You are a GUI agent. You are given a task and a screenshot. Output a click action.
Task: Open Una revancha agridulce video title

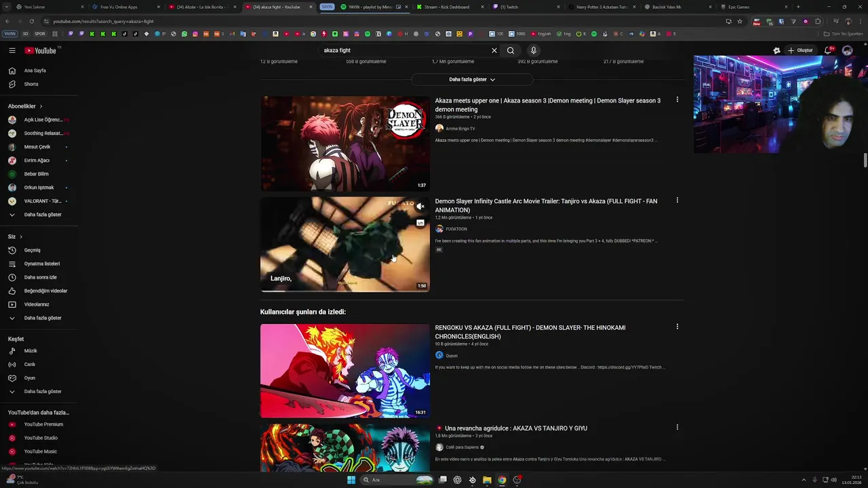[516, 428]
